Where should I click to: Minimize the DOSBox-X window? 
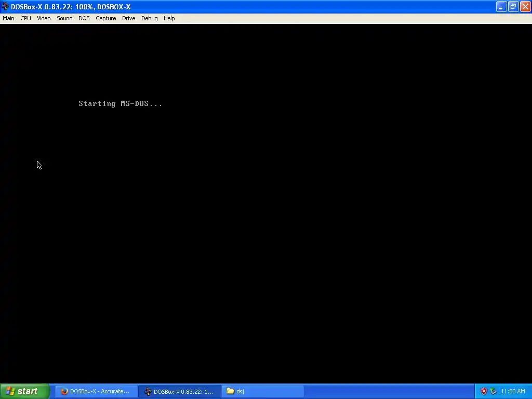pos(501,6)
